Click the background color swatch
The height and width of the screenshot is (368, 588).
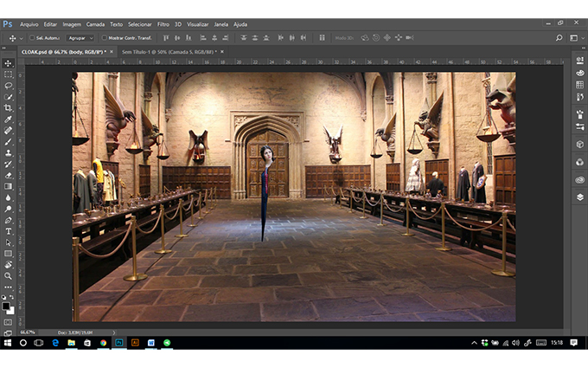tap(11, 312)
